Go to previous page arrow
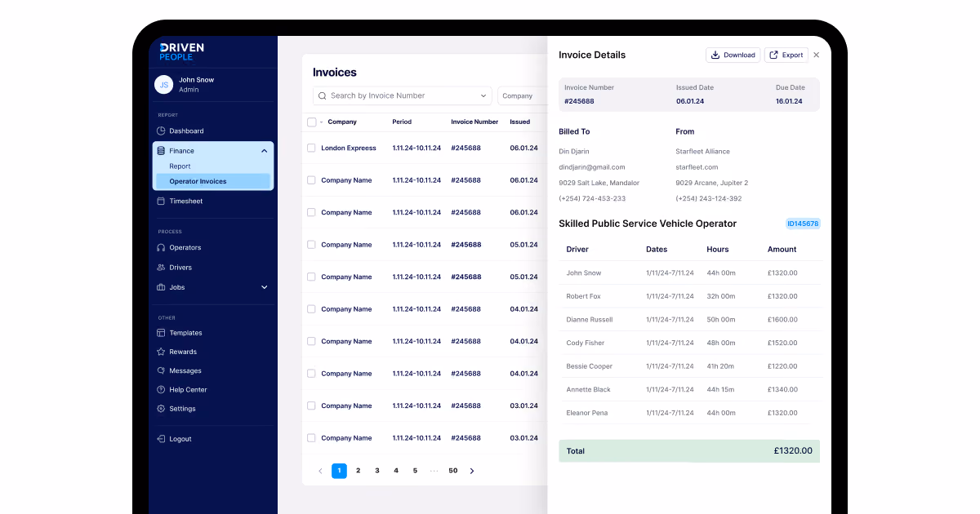Viewport: 980px width, 514px height. pyautogui.click(x=320, y=471)
